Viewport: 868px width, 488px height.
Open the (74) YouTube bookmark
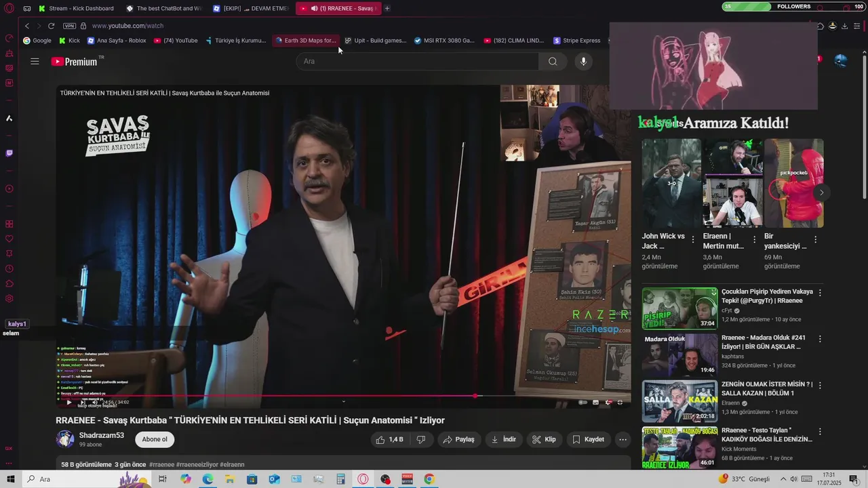pos(176,41)
